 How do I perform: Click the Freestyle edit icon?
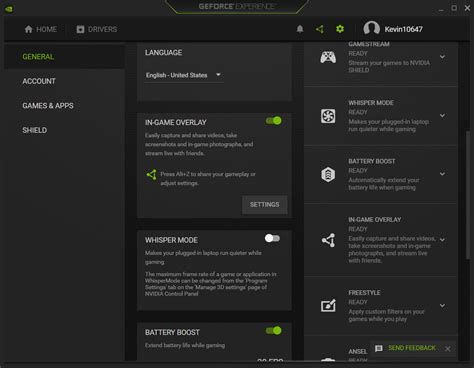click(x=328, y=305)
